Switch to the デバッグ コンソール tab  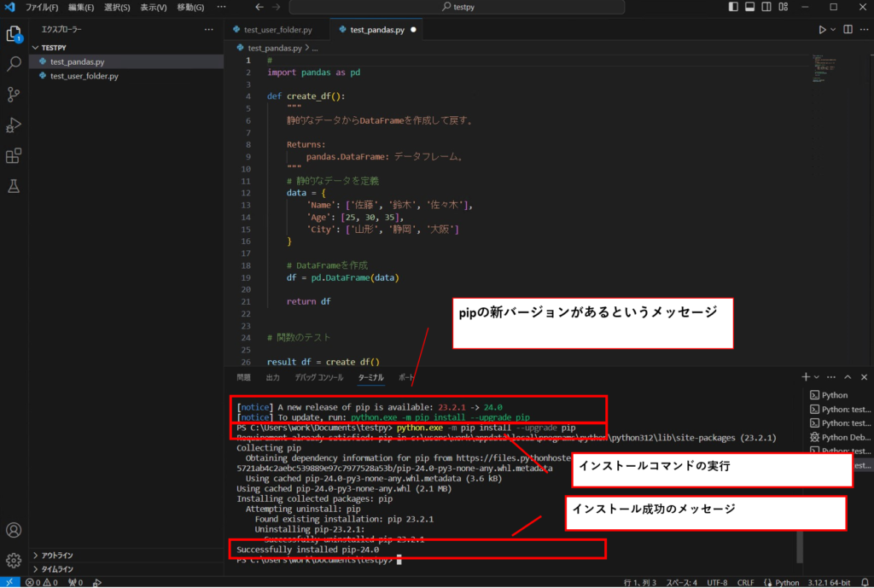319,377
